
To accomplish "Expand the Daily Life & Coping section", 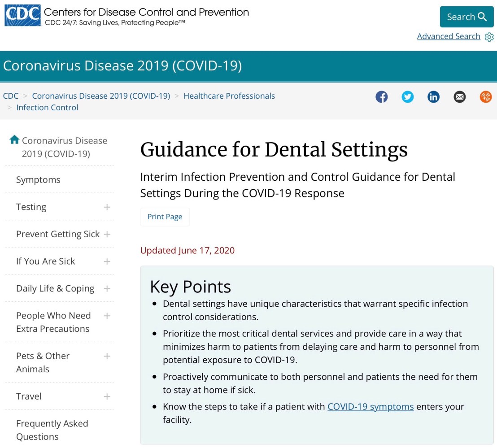I will coord(107,288).
